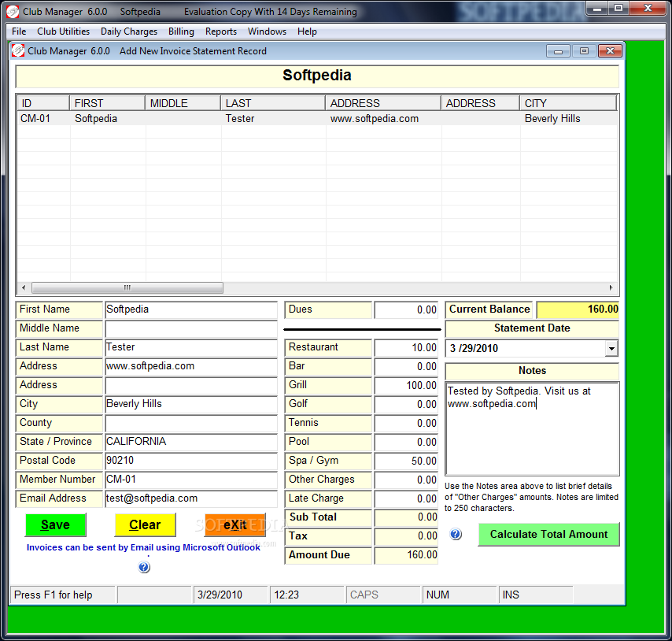Click the horizontal scrollbar thumb in member list

[127, 287]
